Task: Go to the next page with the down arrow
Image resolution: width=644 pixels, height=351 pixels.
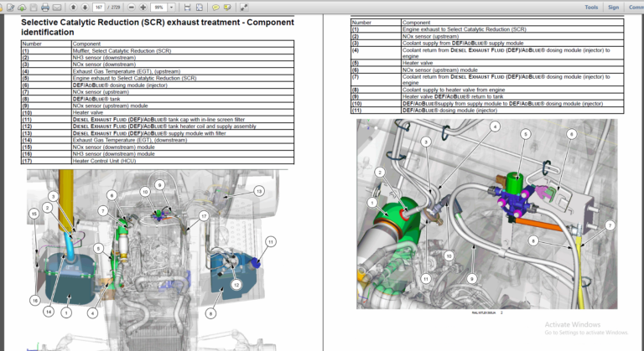Action: (85, 8)
